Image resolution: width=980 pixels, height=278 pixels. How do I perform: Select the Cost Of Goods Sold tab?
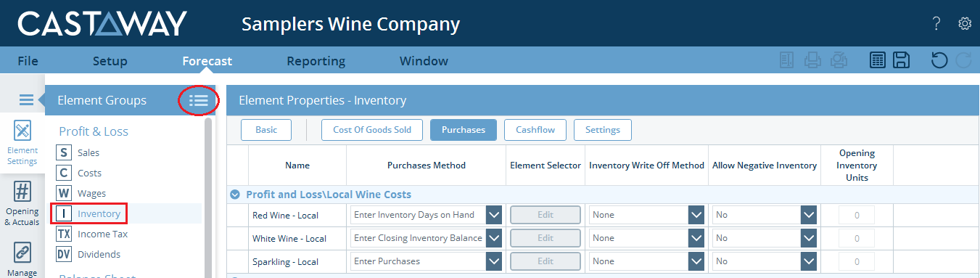(x=372, y=130)
